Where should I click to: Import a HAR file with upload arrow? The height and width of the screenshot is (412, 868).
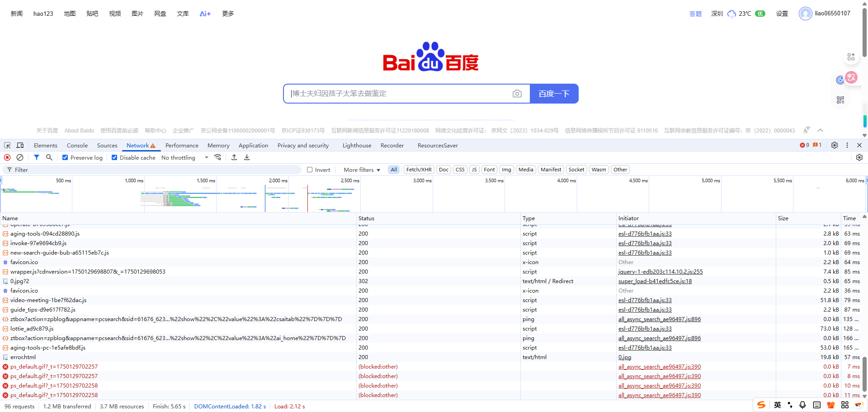click(x=234, y=157)
